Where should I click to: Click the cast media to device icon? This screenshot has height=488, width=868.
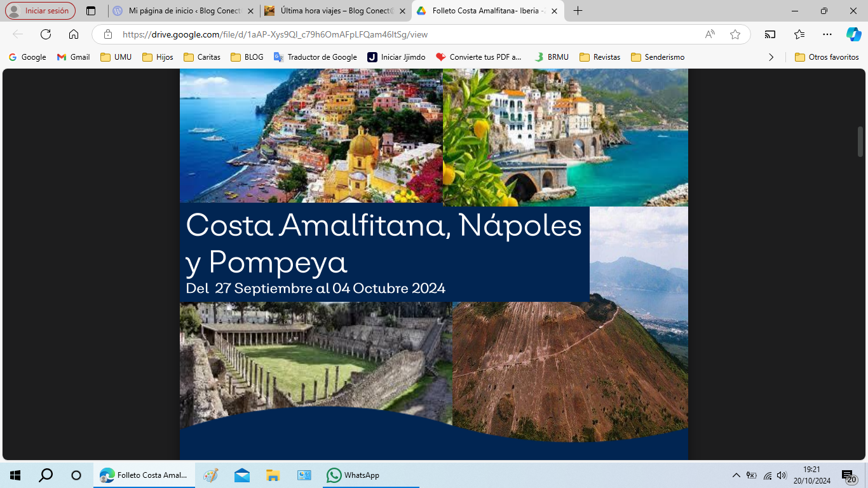tap(770, 34)
